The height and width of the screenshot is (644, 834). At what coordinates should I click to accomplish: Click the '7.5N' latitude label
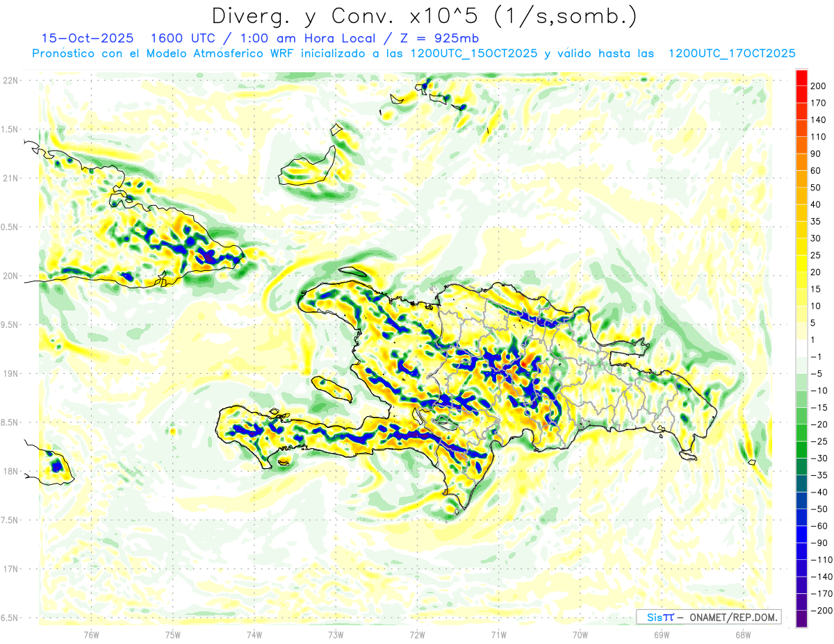pyautogui.click(x=10, y=520)
